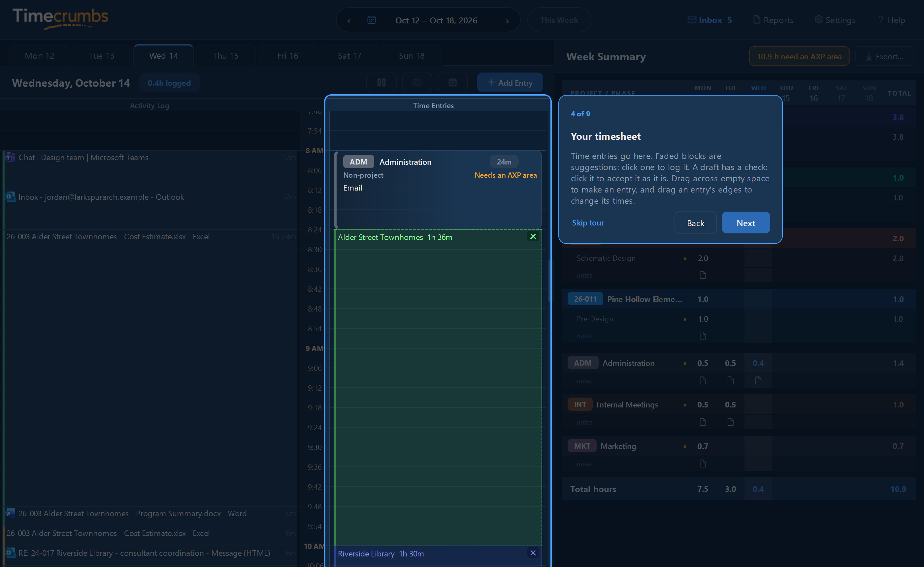Image resolution: width=924 pixels, height=567 pixels.
Task: Select the Mon 12 day tab
Action: pyautogui.click(x=39, y=55)
